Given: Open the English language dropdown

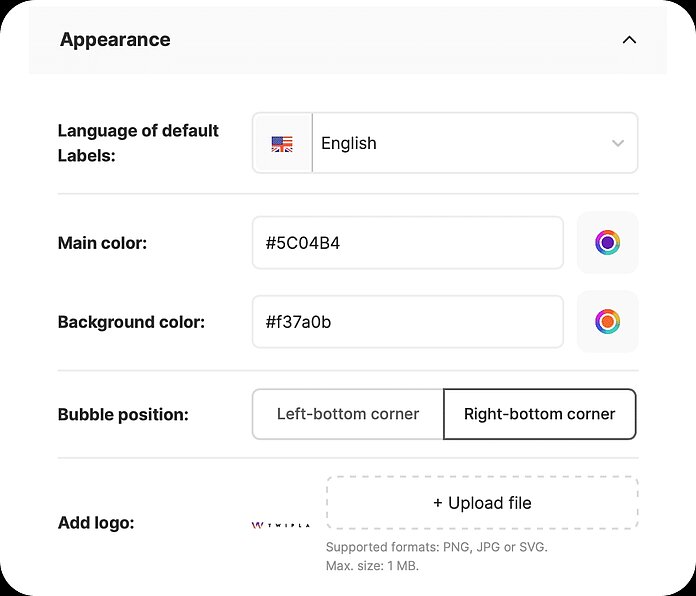Looking at the screenshot, I should (x=460, y=143).
